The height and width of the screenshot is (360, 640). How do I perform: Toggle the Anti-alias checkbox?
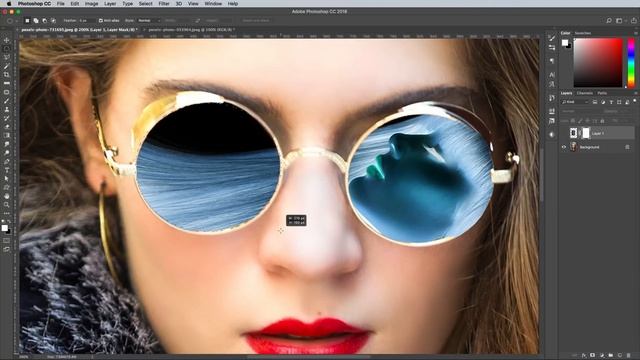100,20
